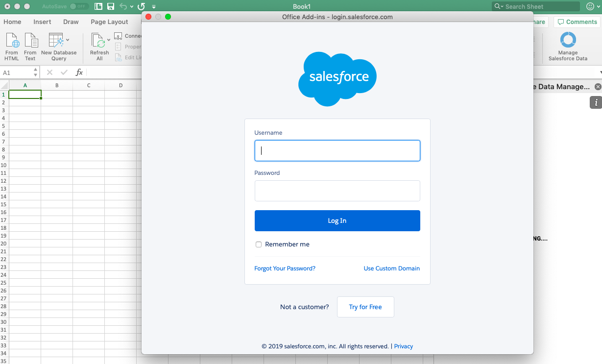602x364 pixels.
Task: Click the salesforce cloud logo
Action: [x=337, y=78]
